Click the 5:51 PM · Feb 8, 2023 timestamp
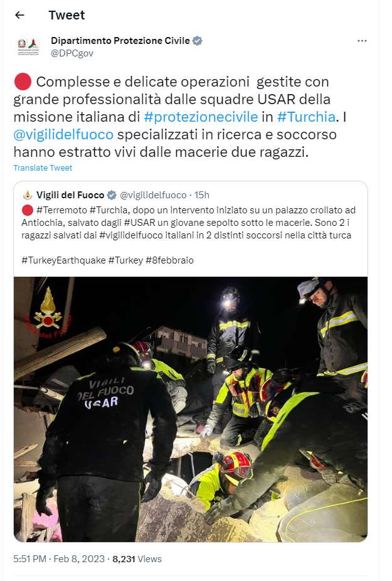Image resolution: width=392 pixels, height=581 pixels. click(x=59, y=559)
